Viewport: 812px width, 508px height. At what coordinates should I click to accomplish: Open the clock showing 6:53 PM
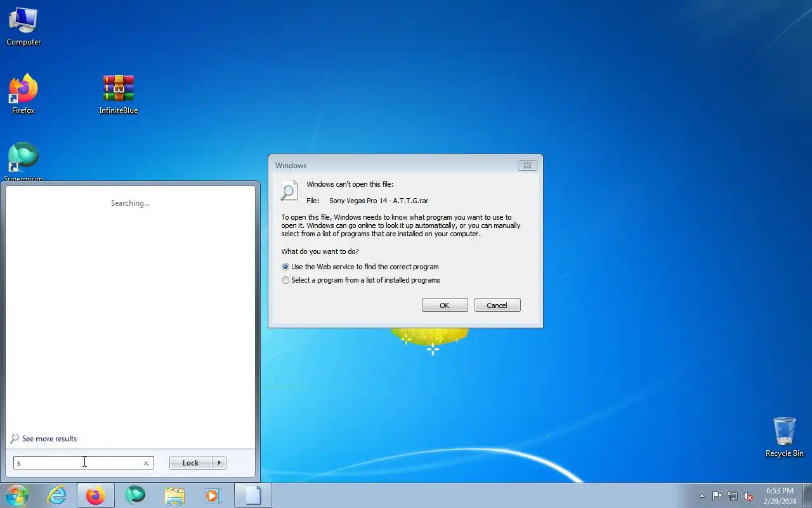click(780, 496)
